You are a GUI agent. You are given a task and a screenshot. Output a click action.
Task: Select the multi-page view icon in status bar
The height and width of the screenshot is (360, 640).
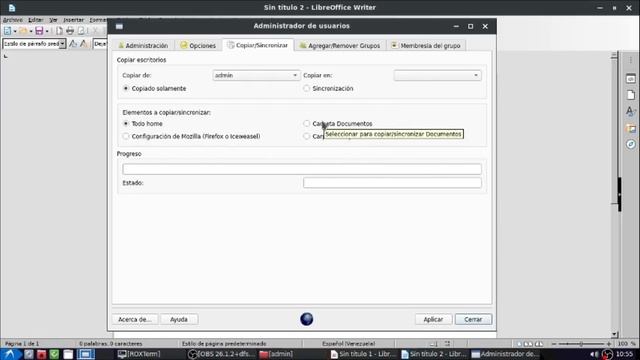click(528, 344)
